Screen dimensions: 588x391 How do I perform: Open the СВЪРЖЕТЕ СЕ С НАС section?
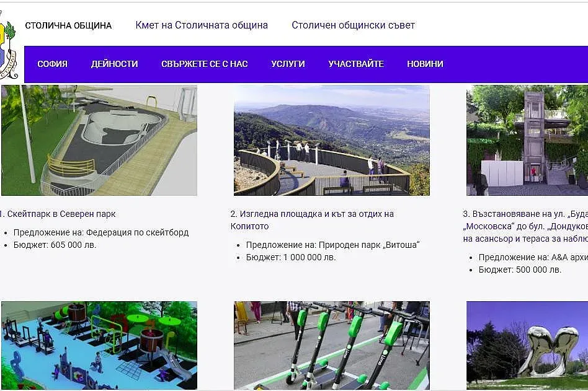pos(205,63)
